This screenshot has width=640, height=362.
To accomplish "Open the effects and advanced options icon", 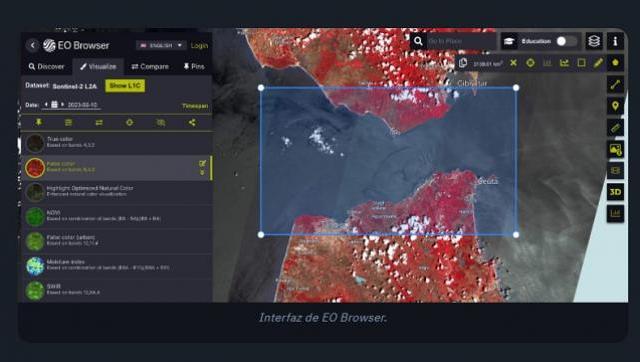I will tap(69, 122).
